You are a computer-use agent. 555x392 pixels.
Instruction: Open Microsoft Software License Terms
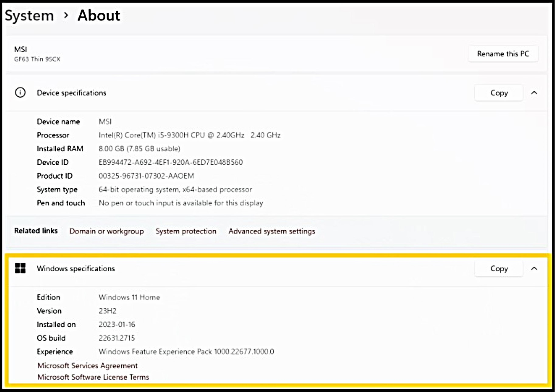tap(93, 377)
